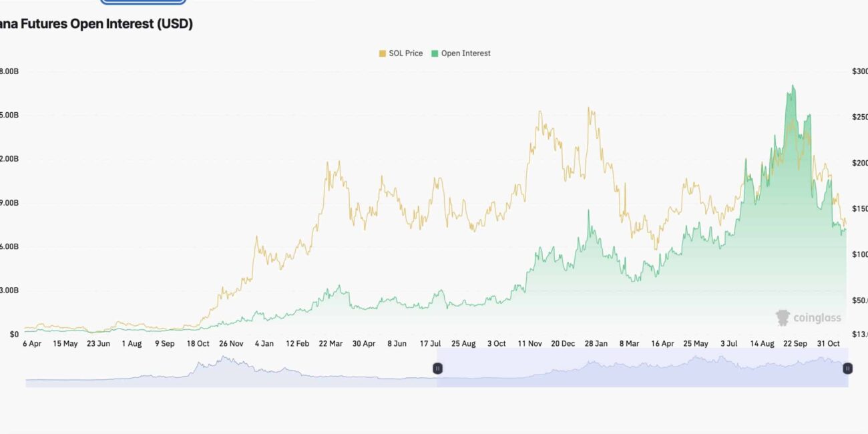Click the SOL Price yellow legend swatch

tap(383, 53)
